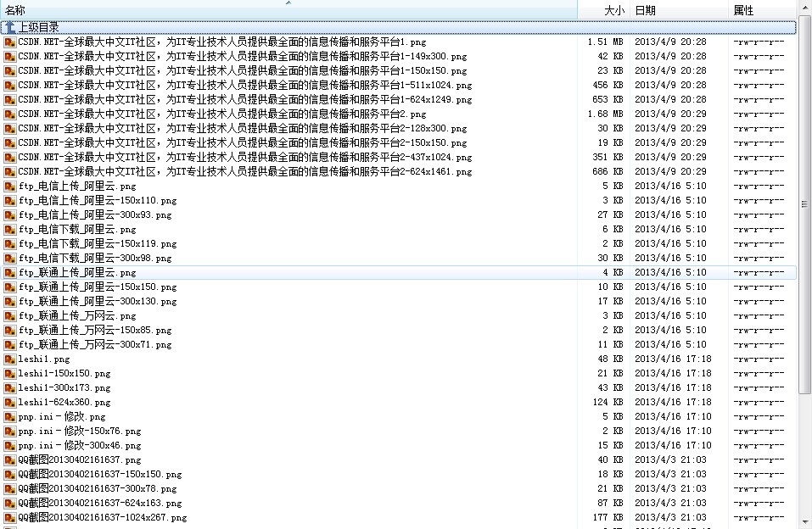Select QQ截图20130402161637-300x78.png file name

click(98, 488)
